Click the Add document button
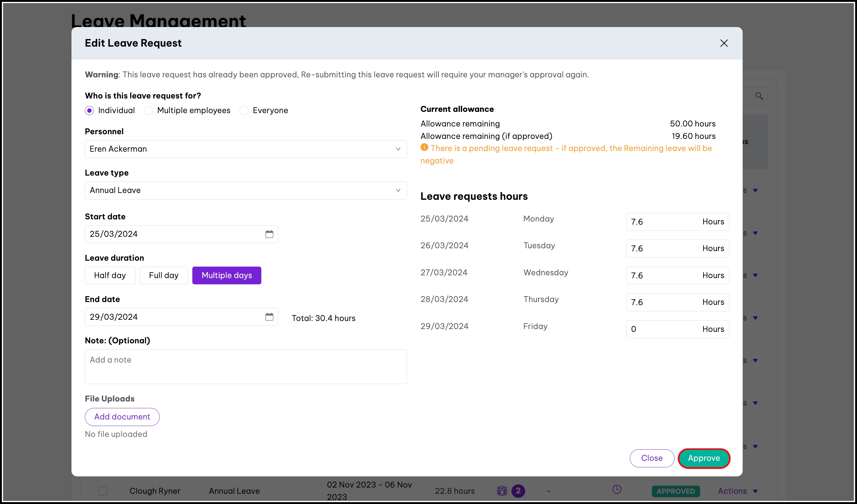 122,417
